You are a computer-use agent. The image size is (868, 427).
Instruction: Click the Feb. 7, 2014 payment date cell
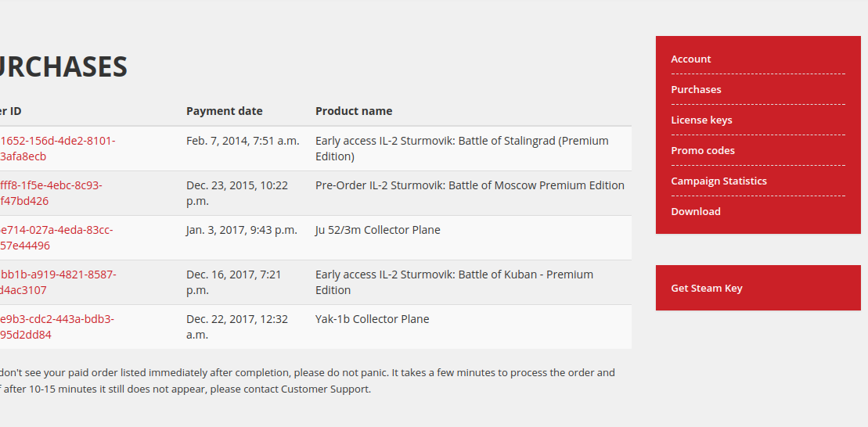[x=243, y=141]
